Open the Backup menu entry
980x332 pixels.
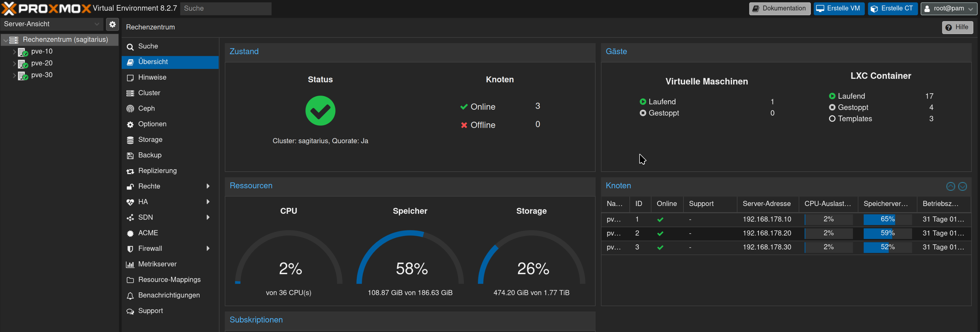pyautogui.click(x=170, y=155)
